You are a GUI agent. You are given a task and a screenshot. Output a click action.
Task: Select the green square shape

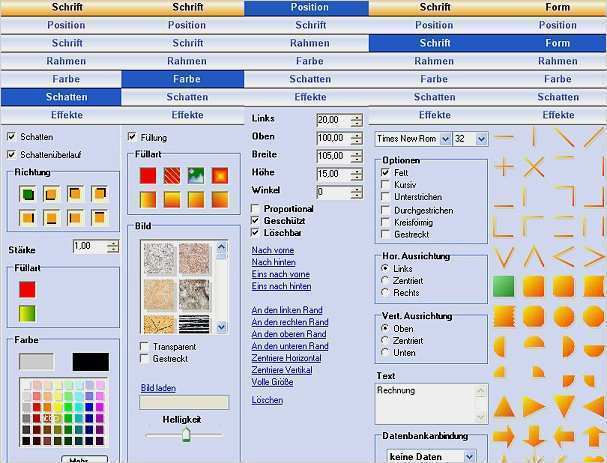(504, 285)
